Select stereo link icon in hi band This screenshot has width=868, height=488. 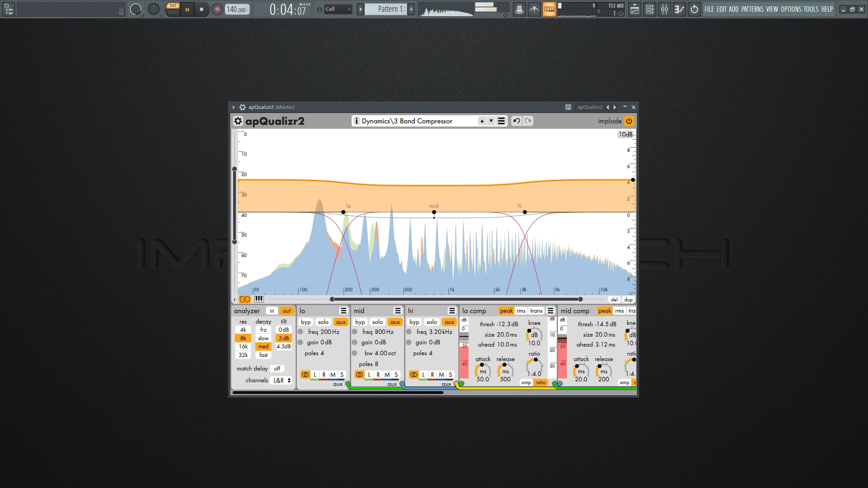(x=414, y=375)
